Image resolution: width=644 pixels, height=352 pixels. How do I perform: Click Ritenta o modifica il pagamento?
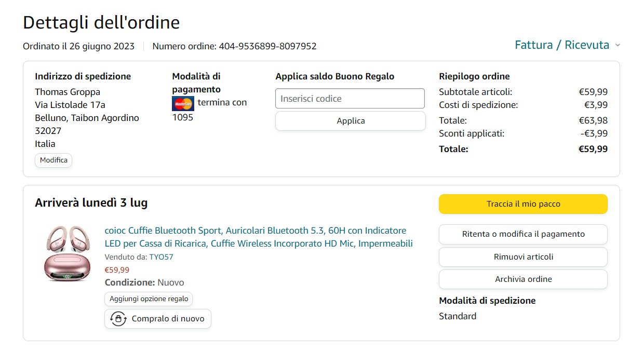click(523, 234)
